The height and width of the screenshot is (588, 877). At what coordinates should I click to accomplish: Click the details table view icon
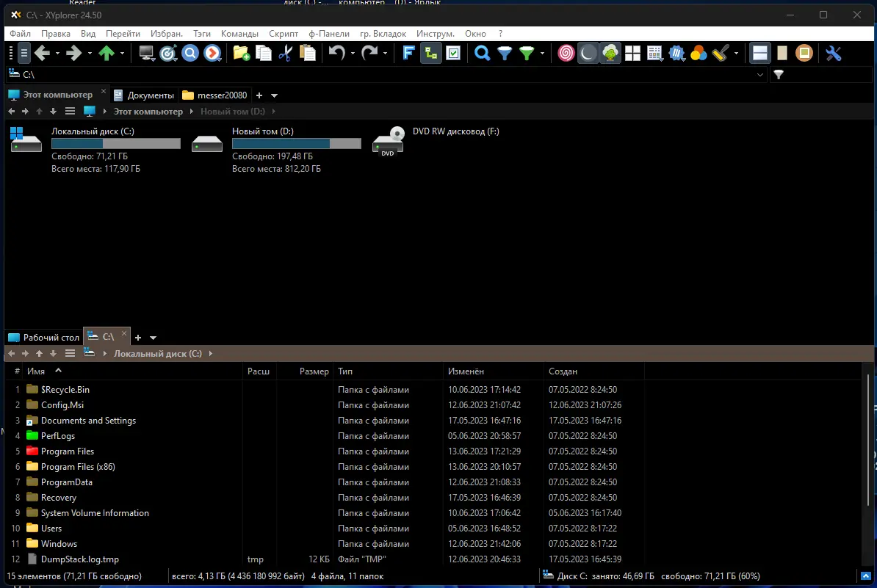654,54
